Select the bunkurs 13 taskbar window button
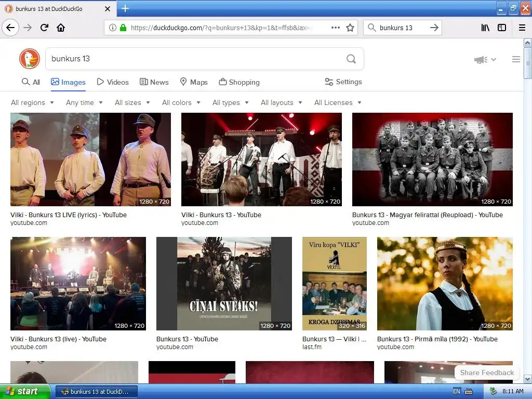The image size is (532, 399). coord(96,392)
